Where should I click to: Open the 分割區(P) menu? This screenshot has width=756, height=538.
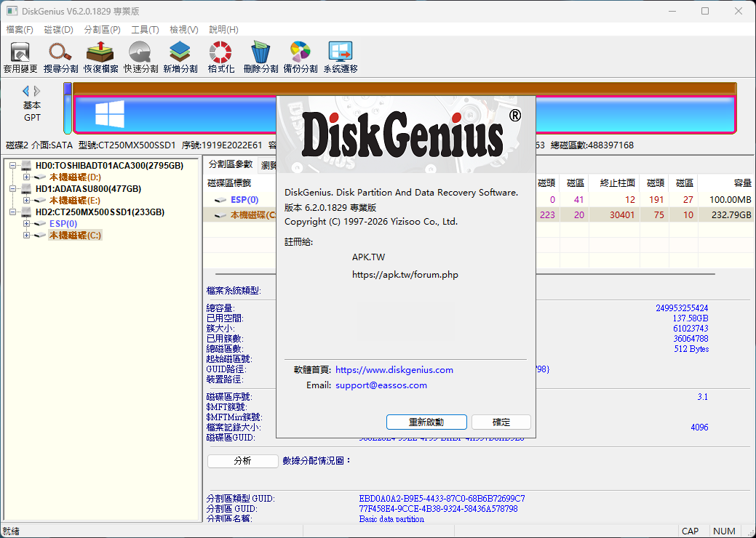[102, 30]
